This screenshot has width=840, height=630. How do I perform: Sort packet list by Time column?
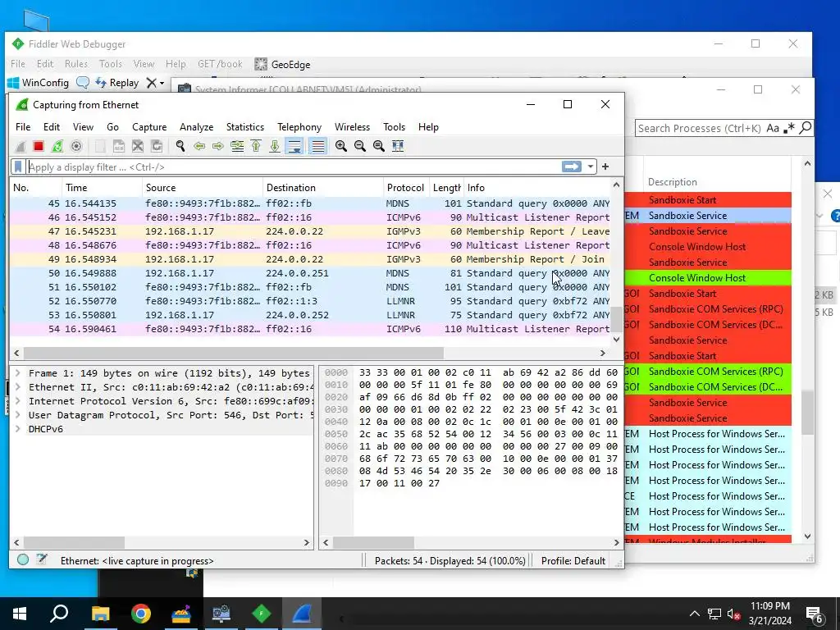(102, 188)
